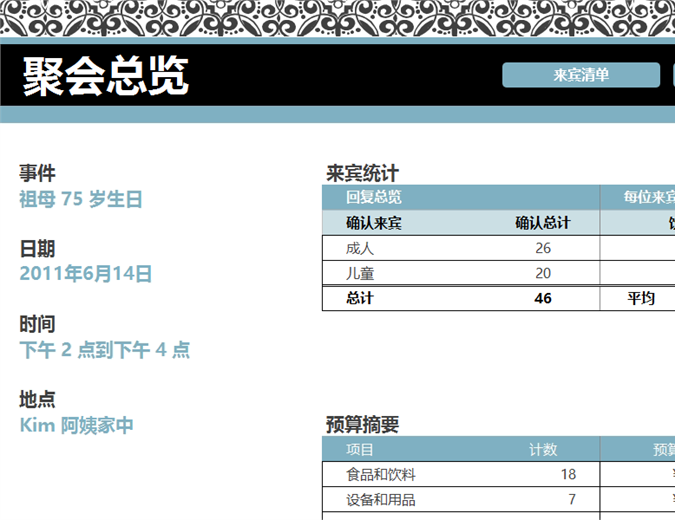The height and width of the screenshot is (520, 675).
Task: Select the 确认来宾 column header
Action: click(374, 223)
